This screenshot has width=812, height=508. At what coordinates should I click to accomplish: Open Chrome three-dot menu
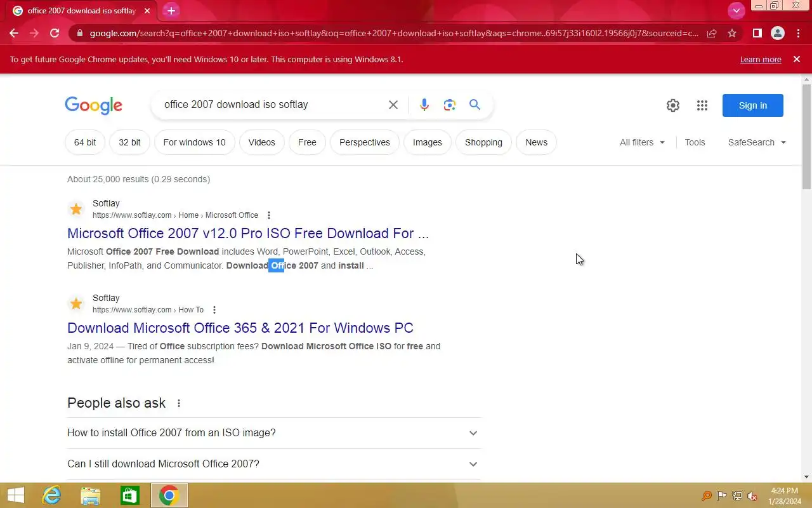click(x=798, y=33)
